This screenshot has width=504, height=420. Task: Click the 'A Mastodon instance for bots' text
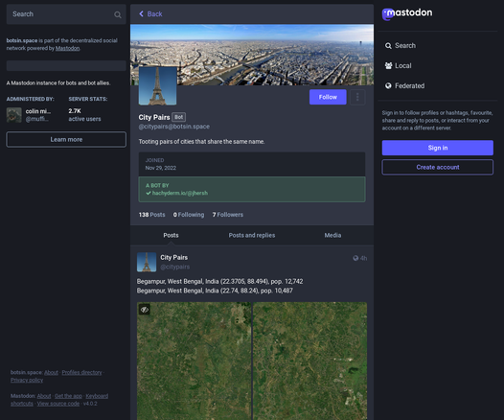pos(58,83)
